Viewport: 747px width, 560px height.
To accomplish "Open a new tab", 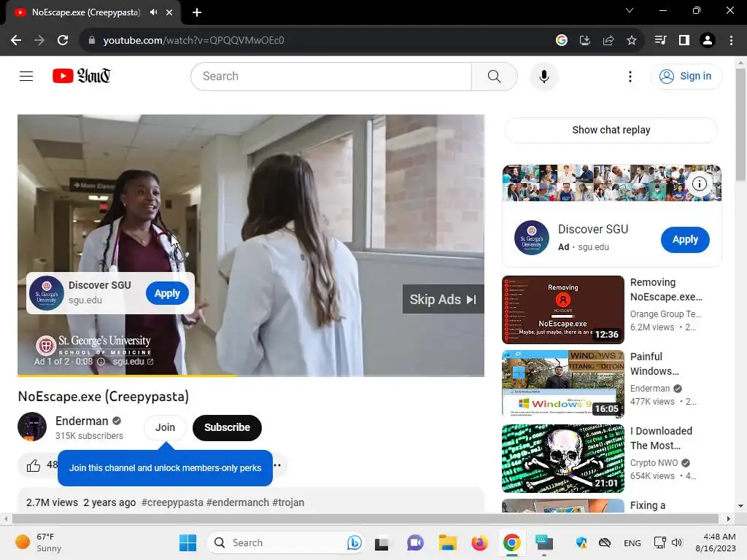I will pos(197,13).
